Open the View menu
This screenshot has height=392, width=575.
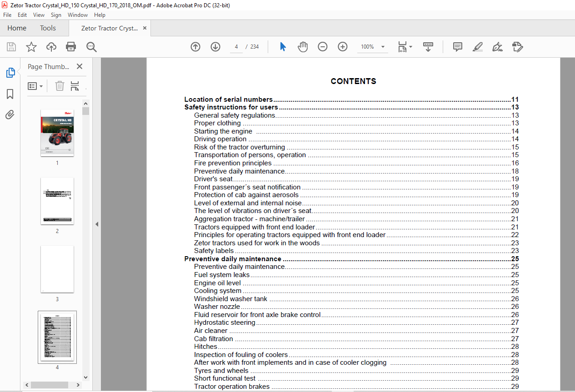pyautogui.click(x=39, y=15)
